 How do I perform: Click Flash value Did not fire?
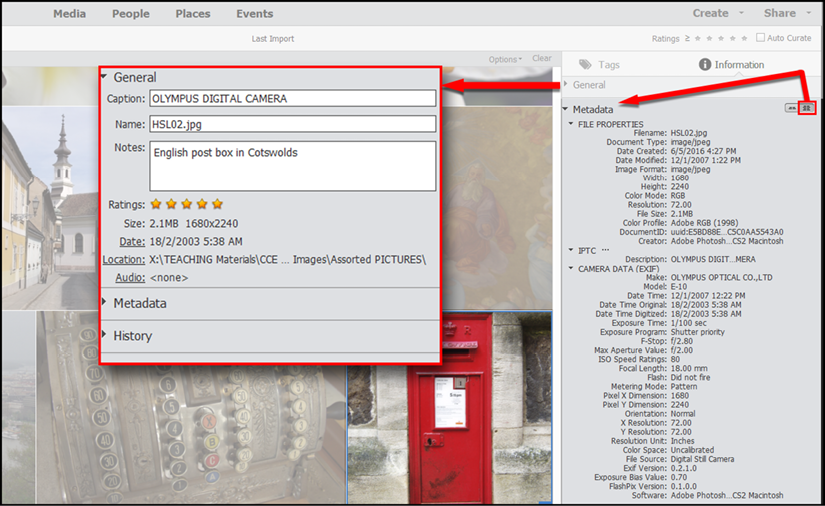(x=690, y=377)
